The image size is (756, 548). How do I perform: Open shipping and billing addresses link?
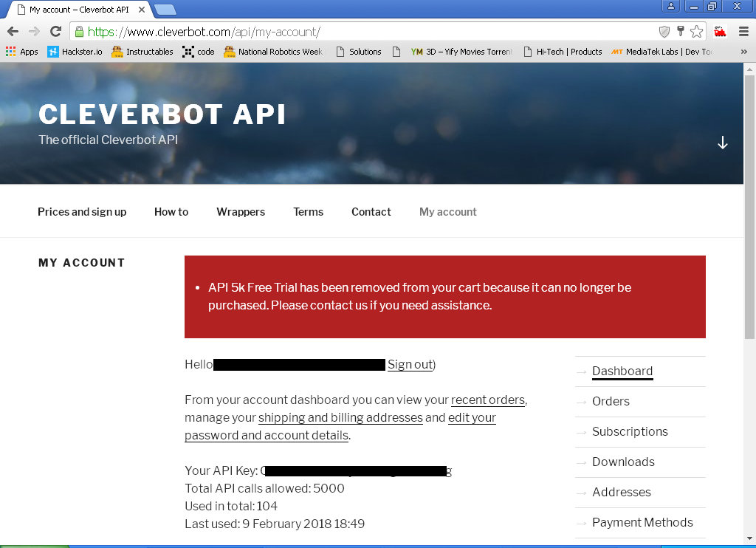340,418
